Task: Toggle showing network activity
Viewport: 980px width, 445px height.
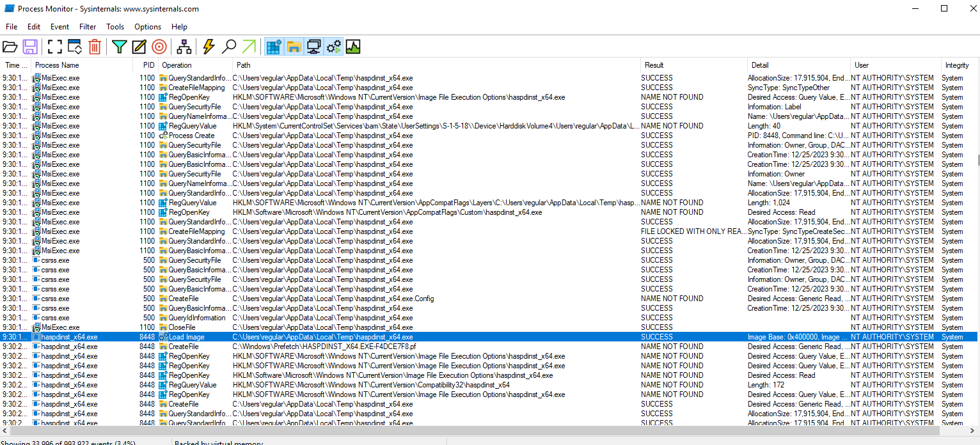Action: [x=313, y=47]
